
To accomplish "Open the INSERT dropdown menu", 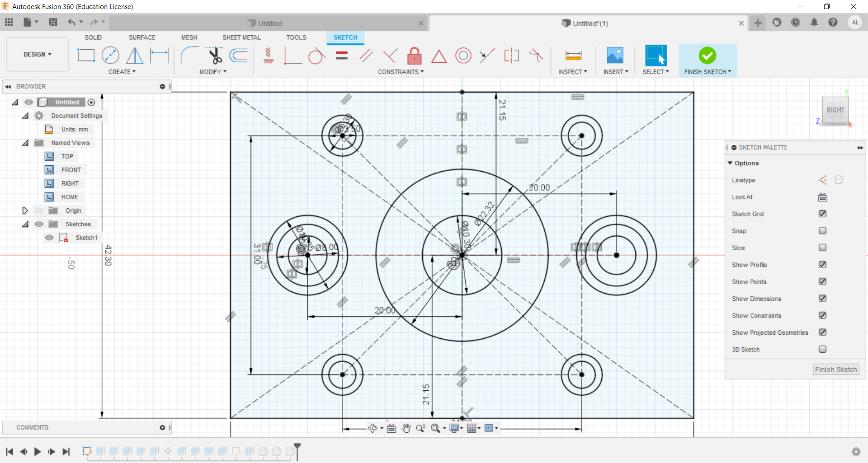I will click(616, 72).
